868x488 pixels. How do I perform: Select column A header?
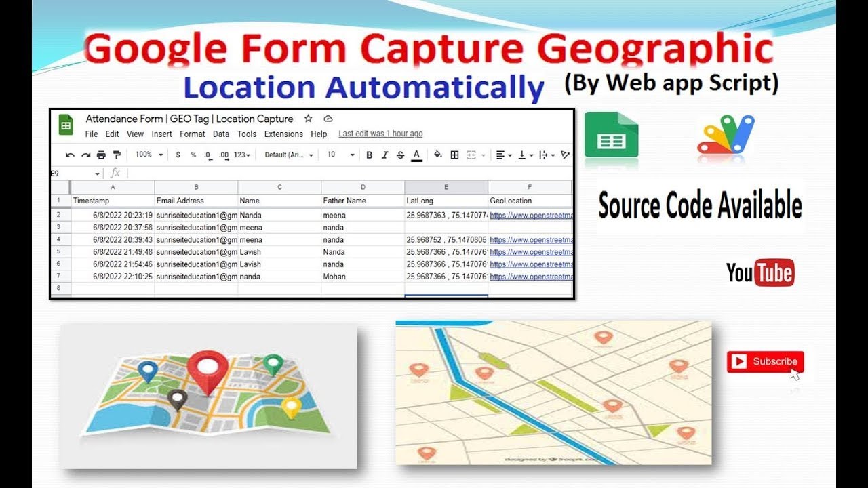pos(113,187)
